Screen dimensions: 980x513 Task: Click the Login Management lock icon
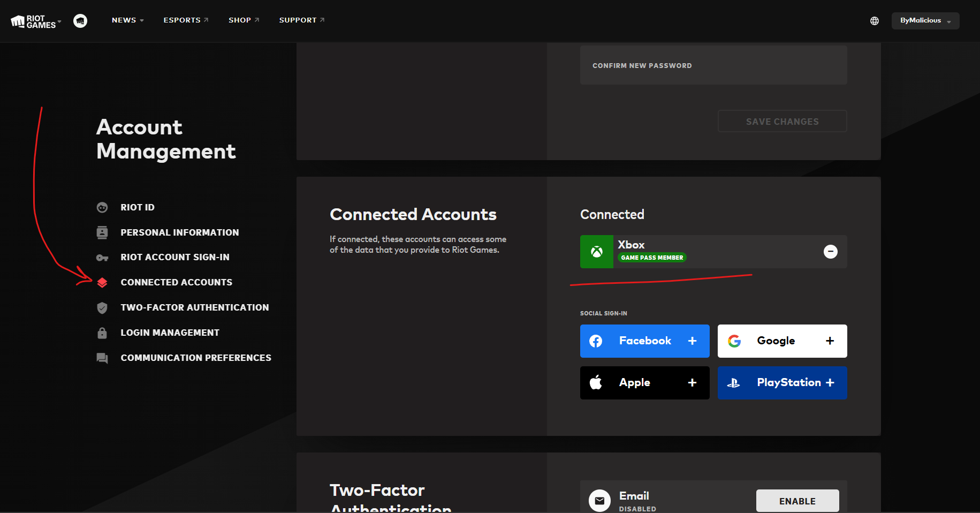(102, 333)
